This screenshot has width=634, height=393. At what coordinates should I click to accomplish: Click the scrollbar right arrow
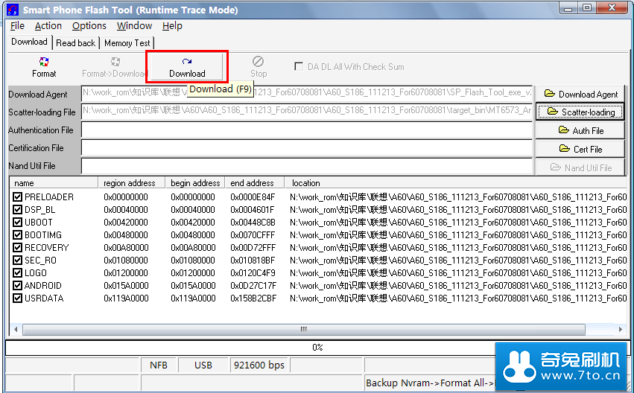620,330
